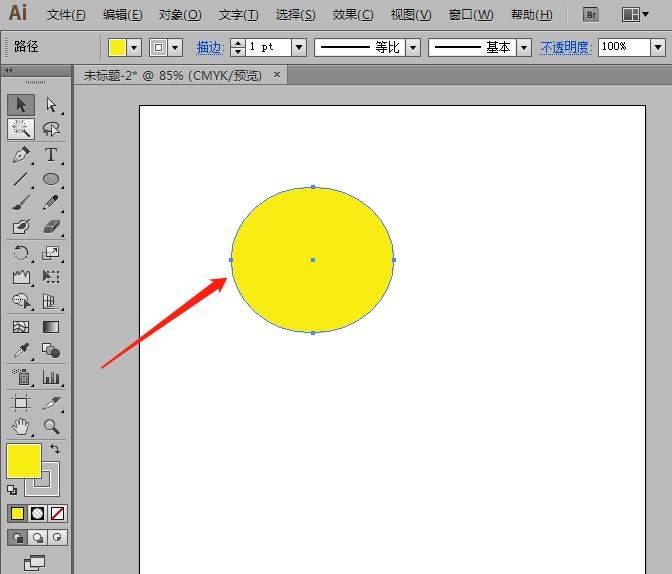This screenshot has width=672, height=574.
Task: Click the 不透明度 opacity link
Action: point(566,47)
